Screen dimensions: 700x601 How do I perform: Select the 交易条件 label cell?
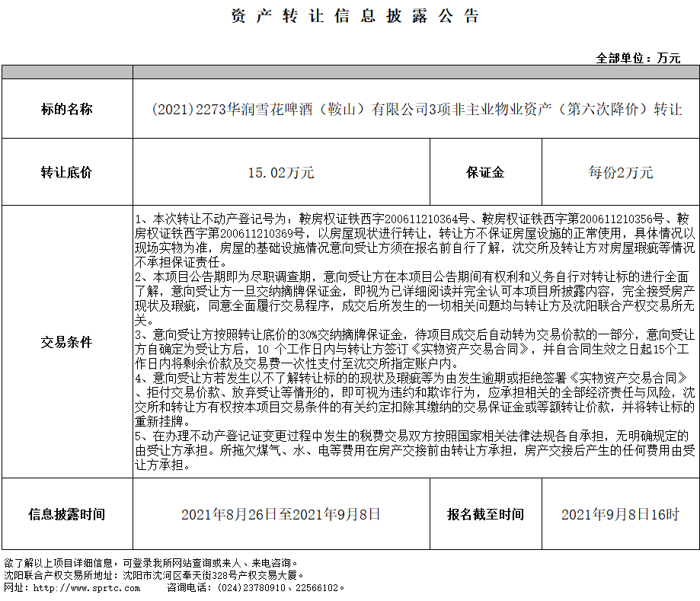[x=67, y=342]
